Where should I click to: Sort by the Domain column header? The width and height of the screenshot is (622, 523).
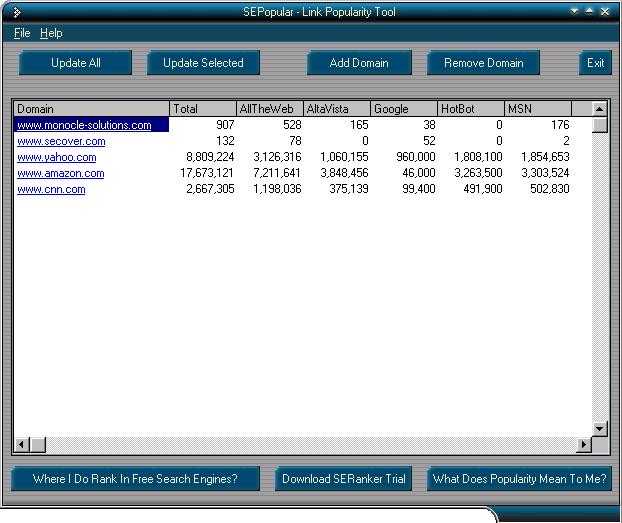point(92,109)
